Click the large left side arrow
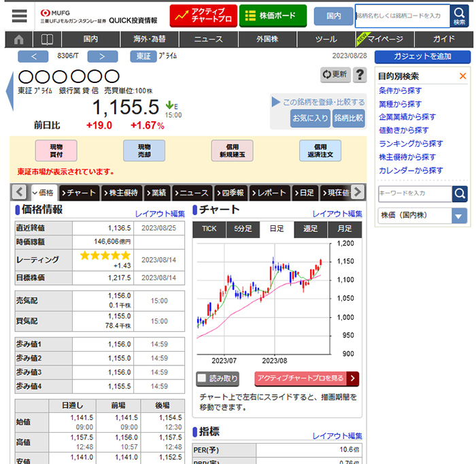This screenshot has width=476, height=464. [10, 91]
